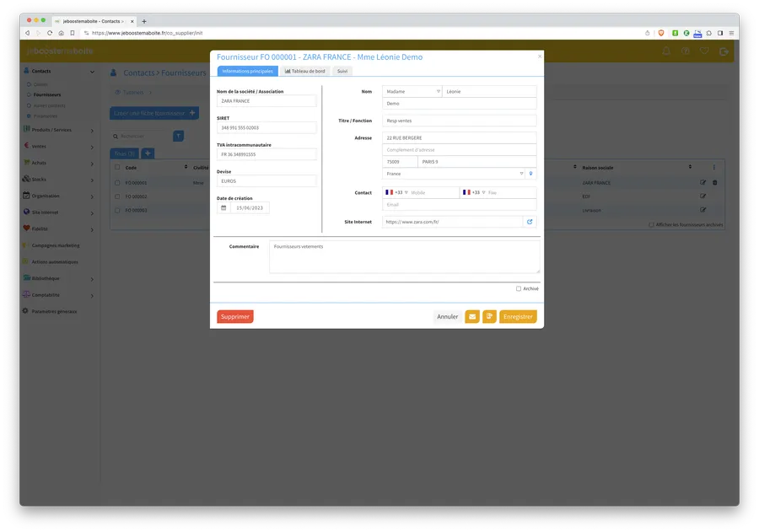The image size is (759, 532).
Task: Click the heart favorites icon in header
Action: (704, 51)
